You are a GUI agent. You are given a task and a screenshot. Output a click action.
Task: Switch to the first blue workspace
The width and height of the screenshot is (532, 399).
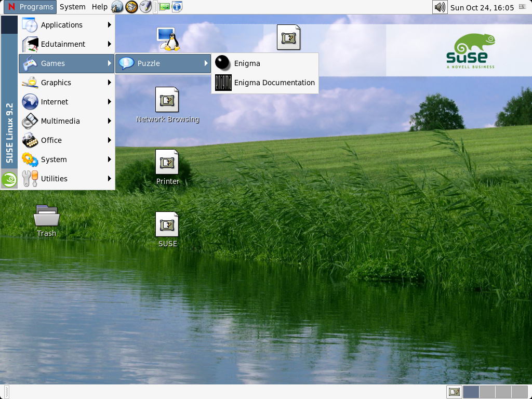click(x=471, y=392)
